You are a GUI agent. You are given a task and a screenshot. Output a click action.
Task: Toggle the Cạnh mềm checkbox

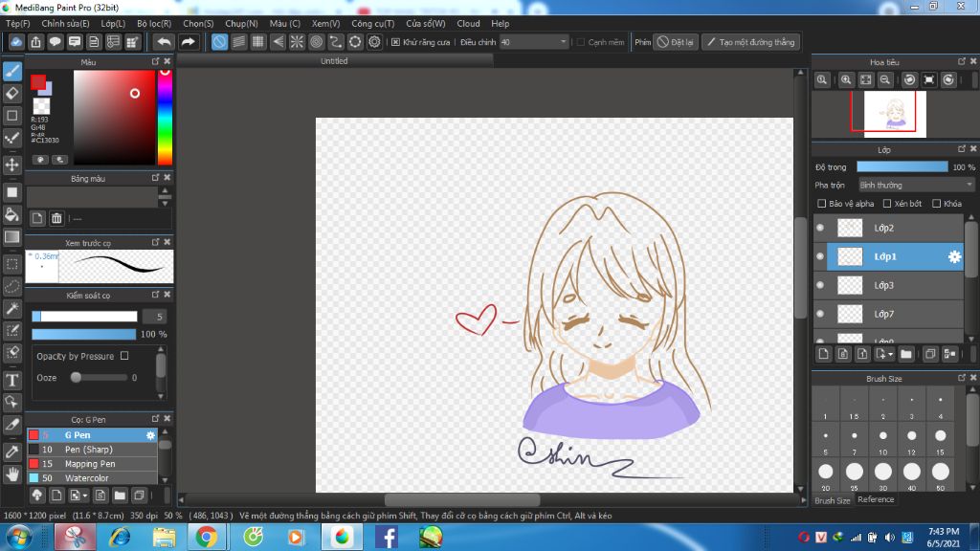coord(581,42)
